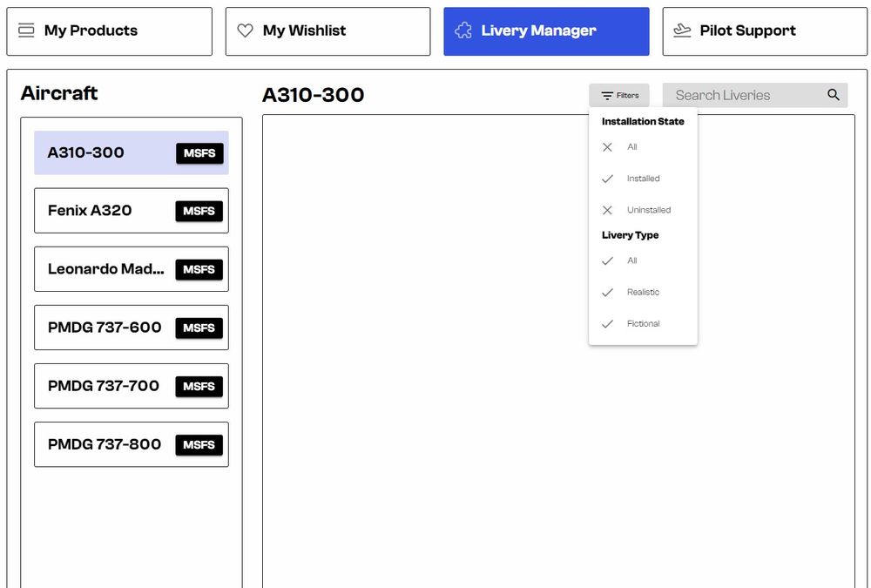Select A310-300 in the aircraft list

click(x=105, y=153)
